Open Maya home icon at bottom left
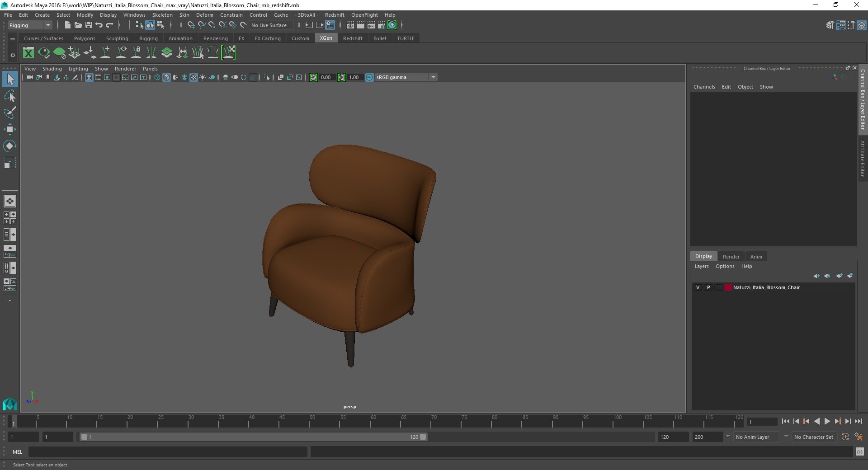 coord(9,403)
